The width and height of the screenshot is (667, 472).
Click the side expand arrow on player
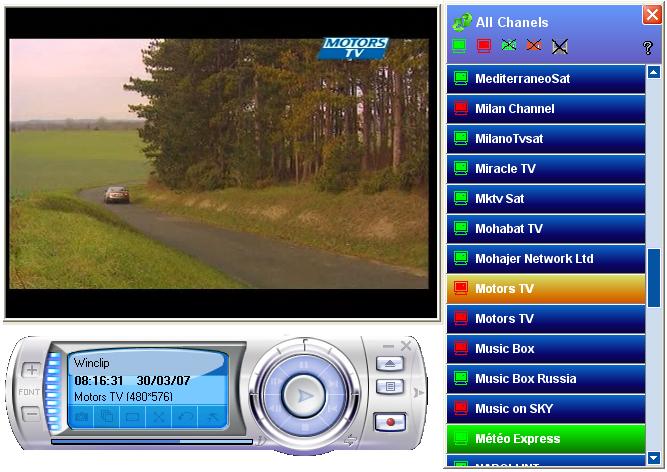(419, 392)
